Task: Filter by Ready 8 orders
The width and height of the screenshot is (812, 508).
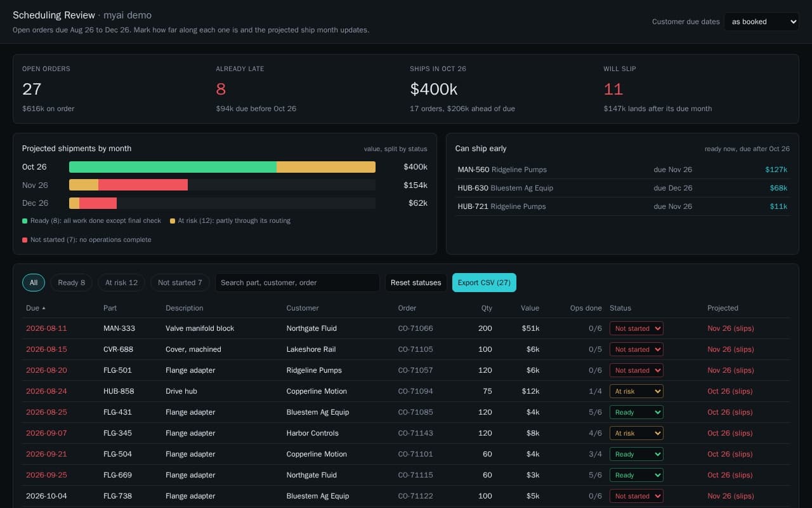Action: pos(72,283)
